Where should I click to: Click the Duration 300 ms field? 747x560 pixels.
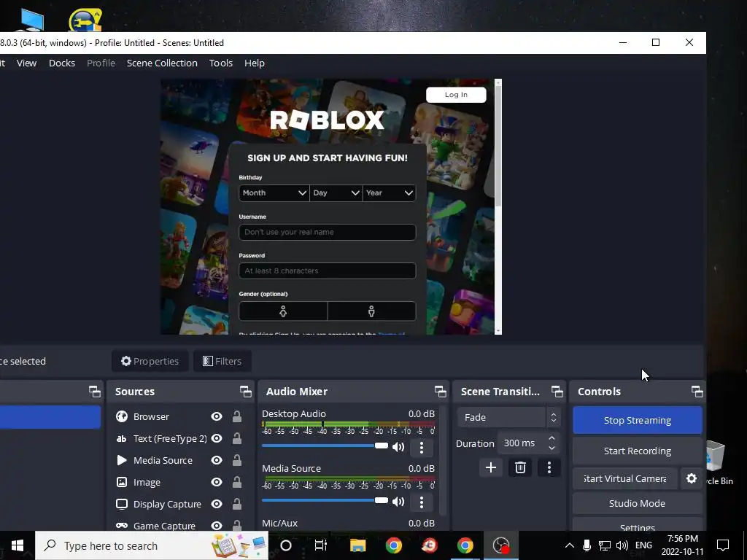point(528,443)
